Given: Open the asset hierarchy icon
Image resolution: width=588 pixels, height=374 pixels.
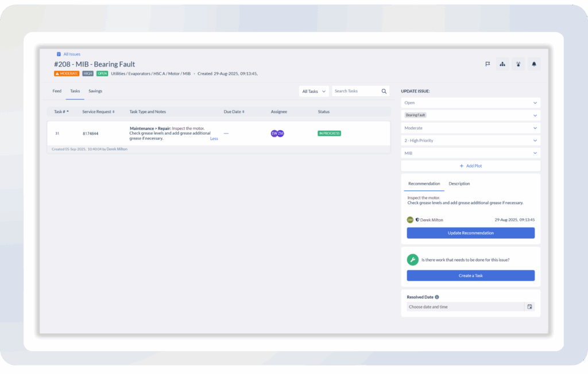Looking at the screenshot, I should [502, 64].
